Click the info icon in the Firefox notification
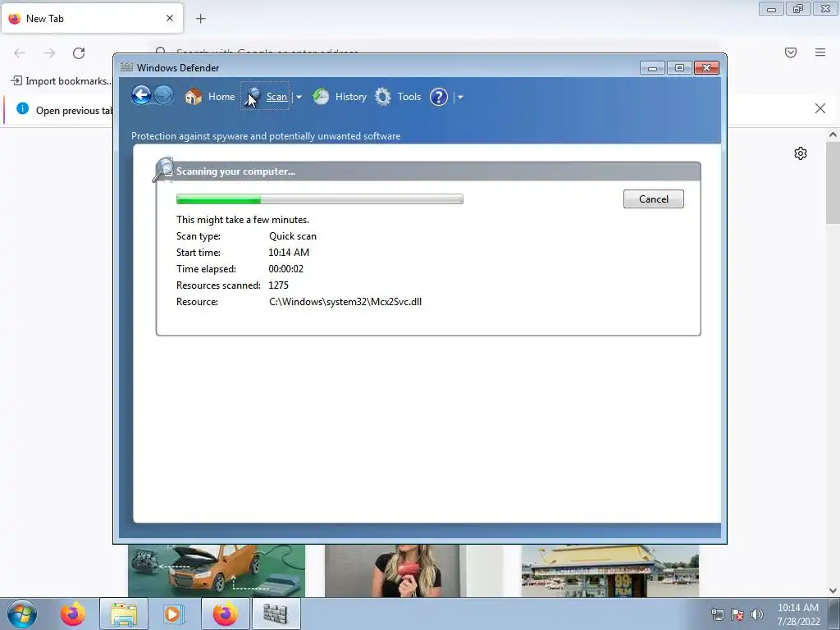 22,109
